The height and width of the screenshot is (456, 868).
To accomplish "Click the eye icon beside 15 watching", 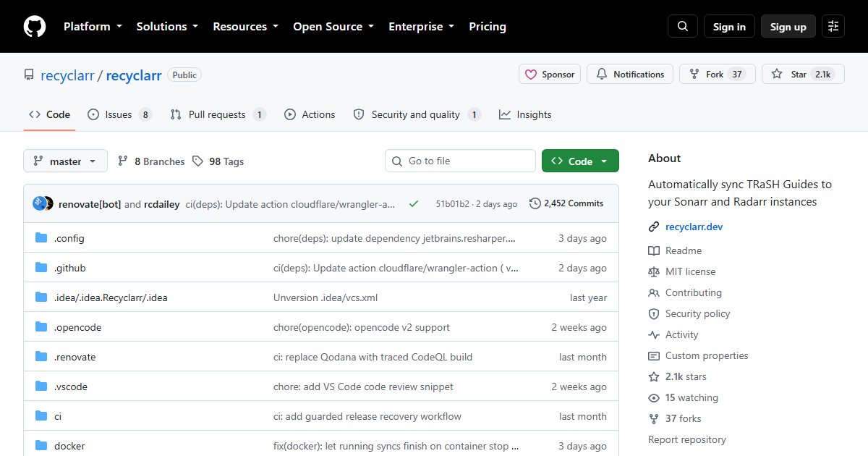I will 654,397.
